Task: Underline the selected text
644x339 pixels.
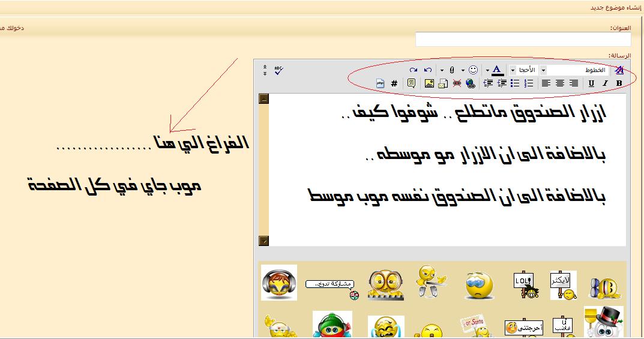Action: [591, 83]
